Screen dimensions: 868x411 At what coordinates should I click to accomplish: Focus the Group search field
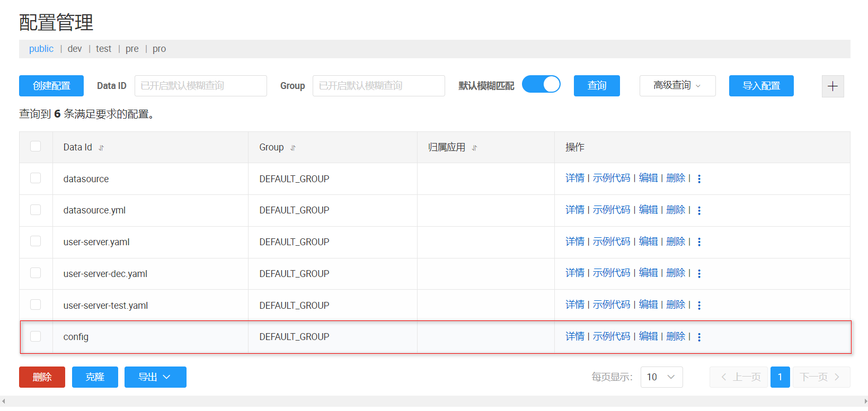(379, 86)
